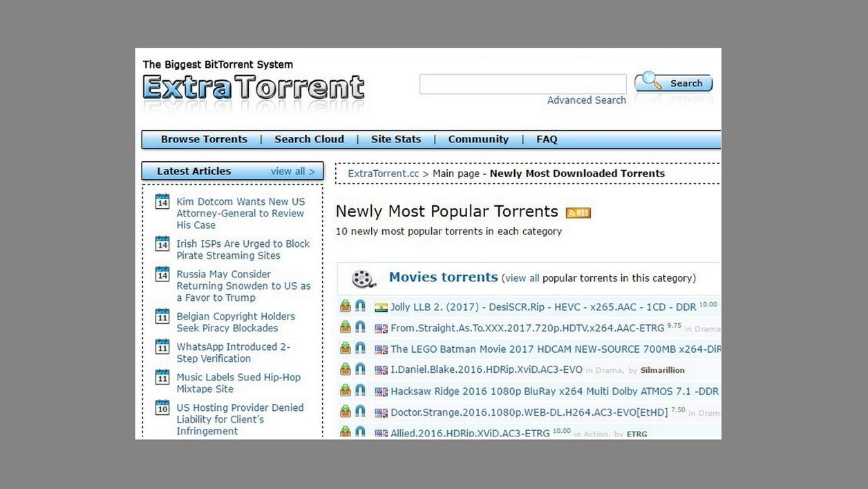Image resolution: width=868 pixels, height=489 pixels.
Task: Download the From.Straight.As.To.XXX torrent via green icon
Action: (345, 326)
